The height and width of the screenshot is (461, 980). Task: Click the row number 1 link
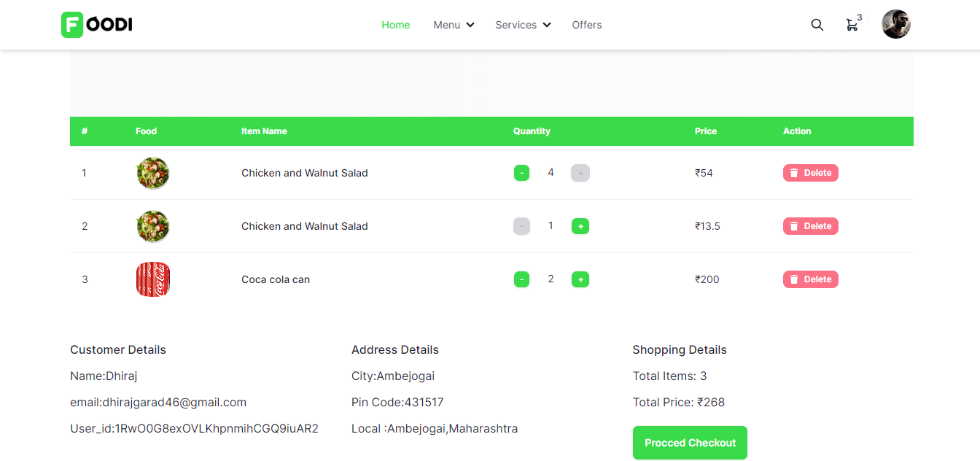(x=84, y=173)
